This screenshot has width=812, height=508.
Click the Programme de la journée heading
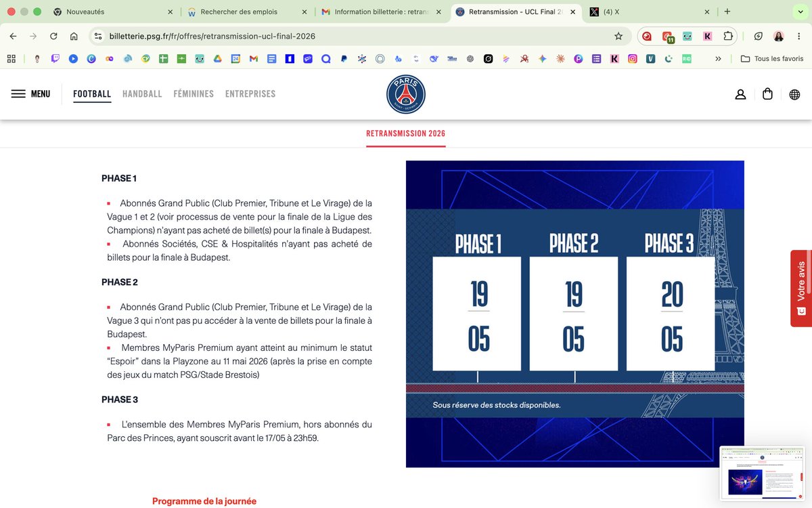click(204, 501)
